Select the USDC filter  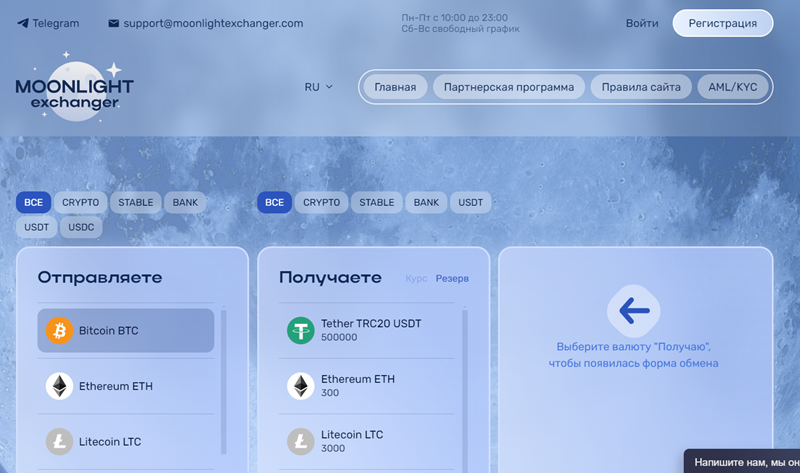[x=81, y=227]
